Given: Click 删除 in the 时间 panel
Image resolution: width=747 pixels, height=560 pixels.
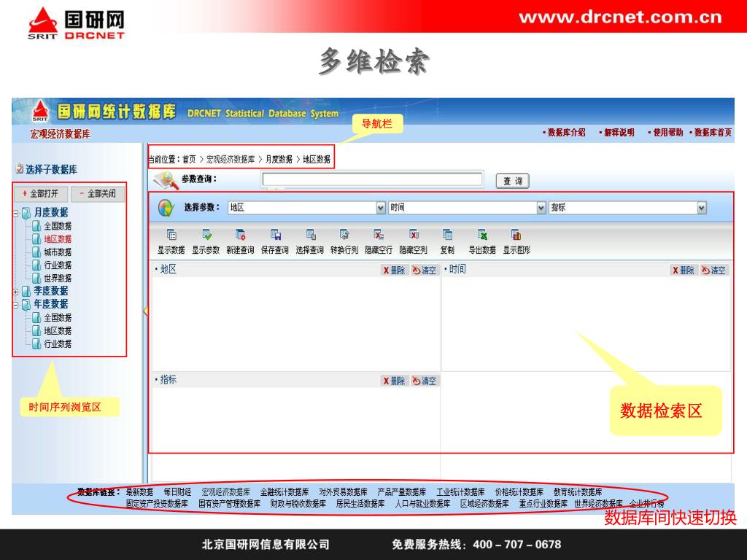Looking at the screenshot, I should click(x=683, y=270).
